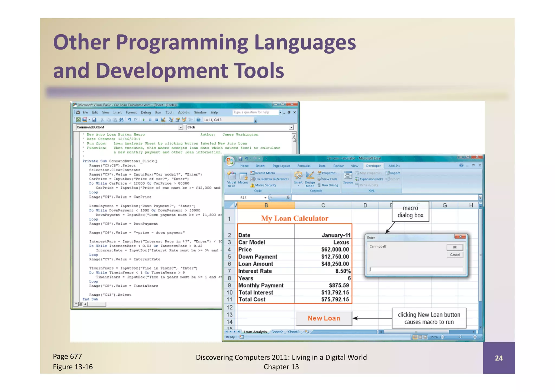555x392 pixels.
Task: Open Name Box dropdown arrow for B16
Action: (265, 198)
